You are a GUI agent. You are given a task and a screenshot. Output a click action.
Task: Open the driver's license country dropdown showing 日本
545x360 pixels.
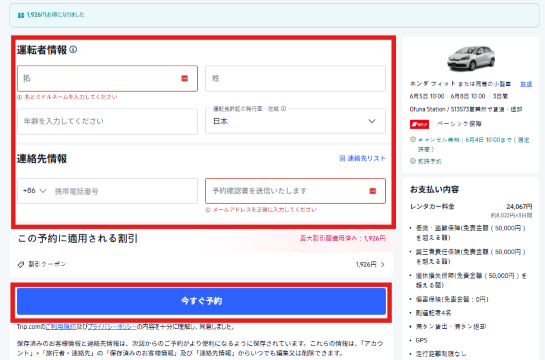pos(295,121)
